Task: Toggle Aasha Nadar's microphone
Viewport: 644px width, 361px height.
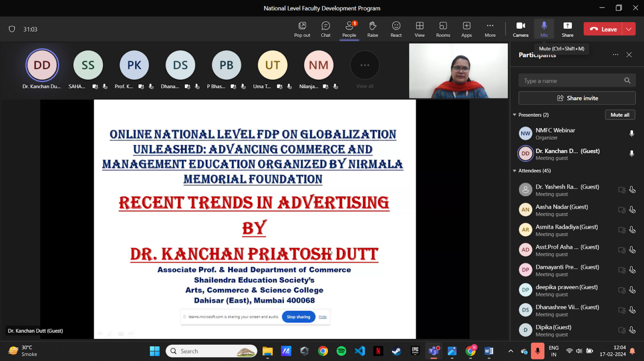Action: 632,210
